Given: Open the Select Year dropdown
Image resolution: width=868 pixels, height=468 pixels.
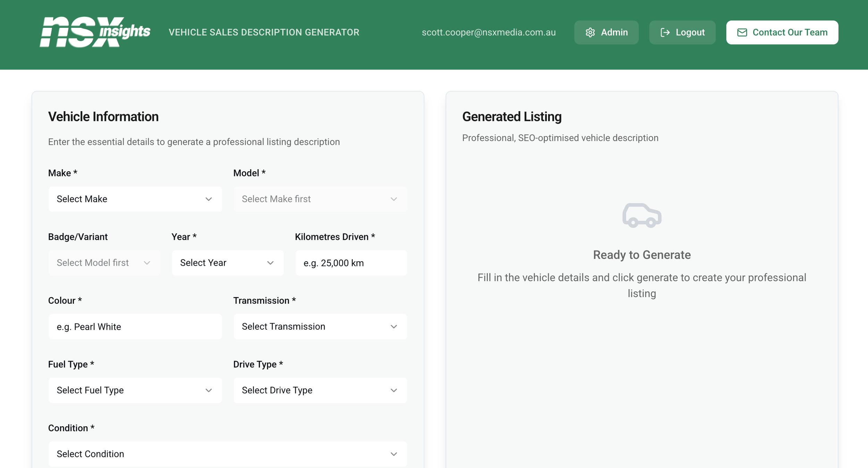Looking at the screenshot, I should tap(227, 263).
